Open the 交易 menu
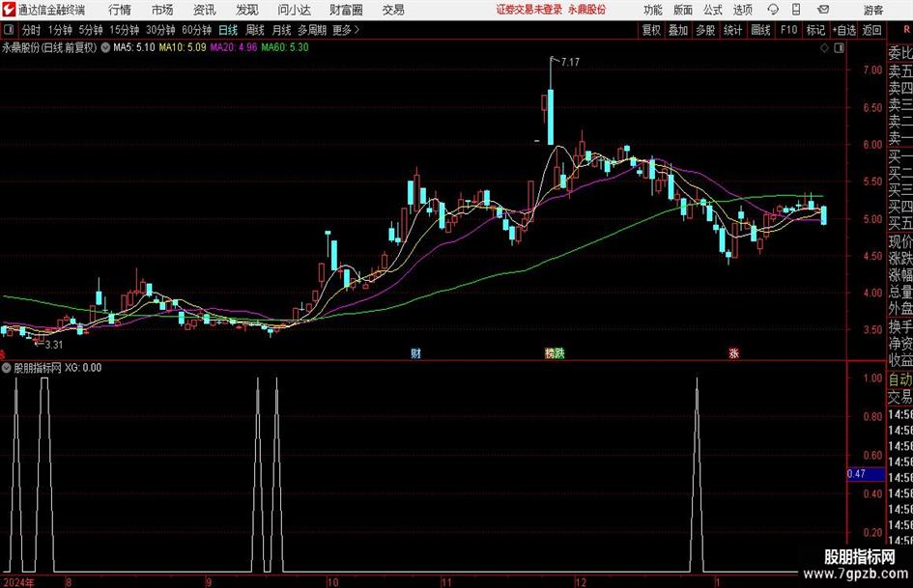 tap(393, 10)
